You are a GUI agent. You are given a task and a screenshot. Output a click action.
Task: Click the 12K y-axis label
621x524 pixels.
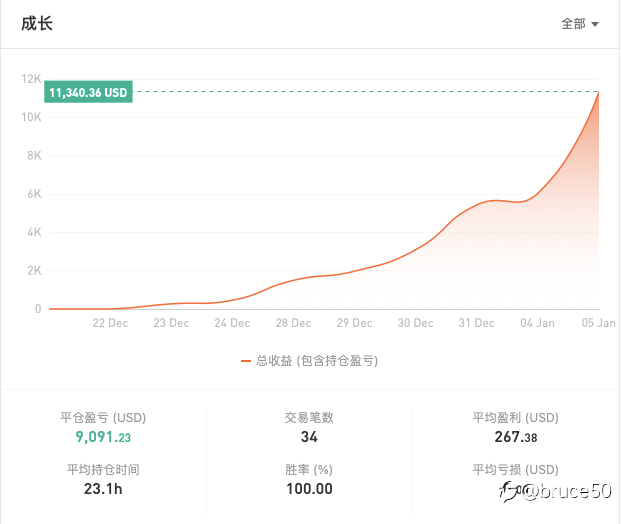pos(31,79)
